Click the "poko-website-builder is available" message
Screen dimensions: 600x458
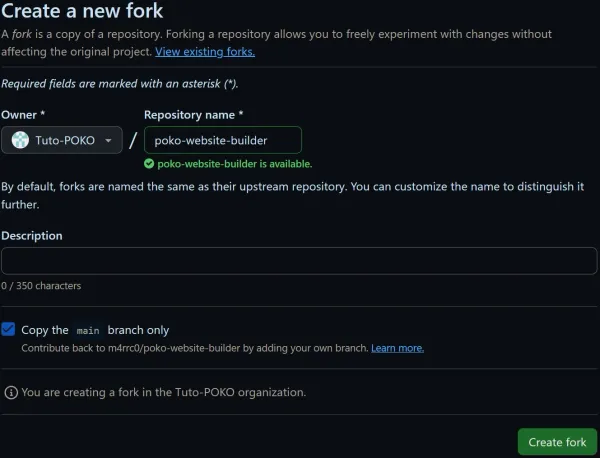pos(234,163)
